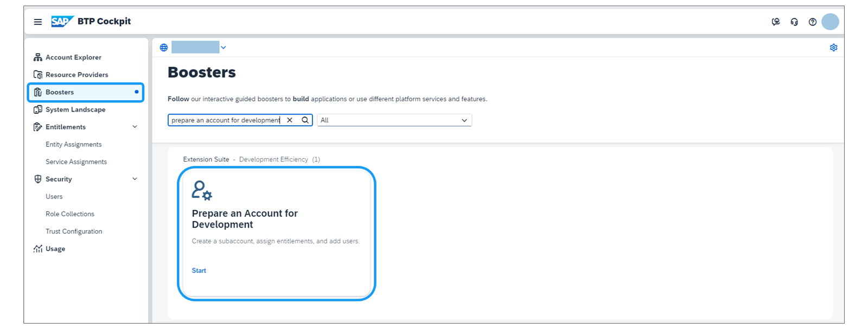This screenshot has height=329, width=868.
Task: Open Role Collections
Action: pos(69,214)
